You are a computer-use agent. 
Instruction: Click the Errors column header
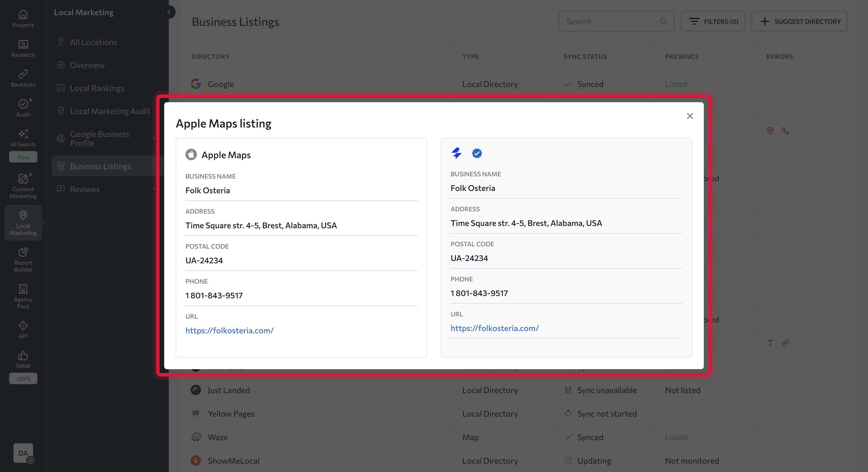779,57
